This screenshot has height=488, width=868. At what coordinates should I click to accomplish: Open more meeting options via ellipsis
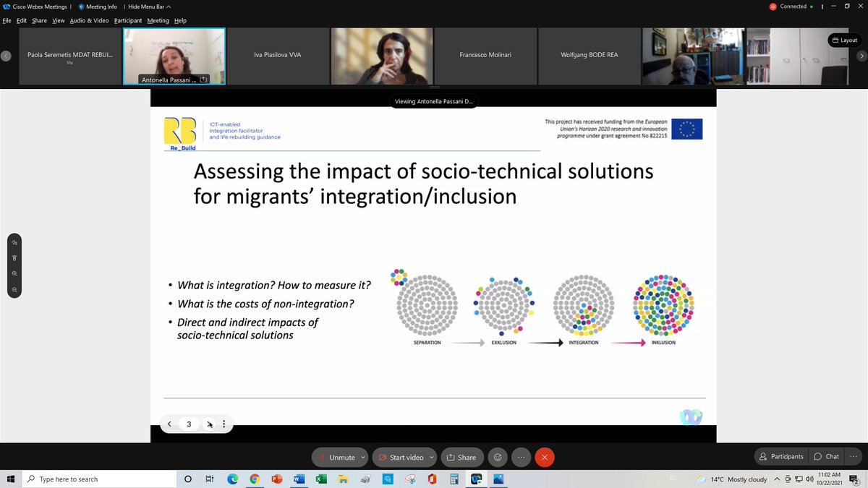point(521,457)
